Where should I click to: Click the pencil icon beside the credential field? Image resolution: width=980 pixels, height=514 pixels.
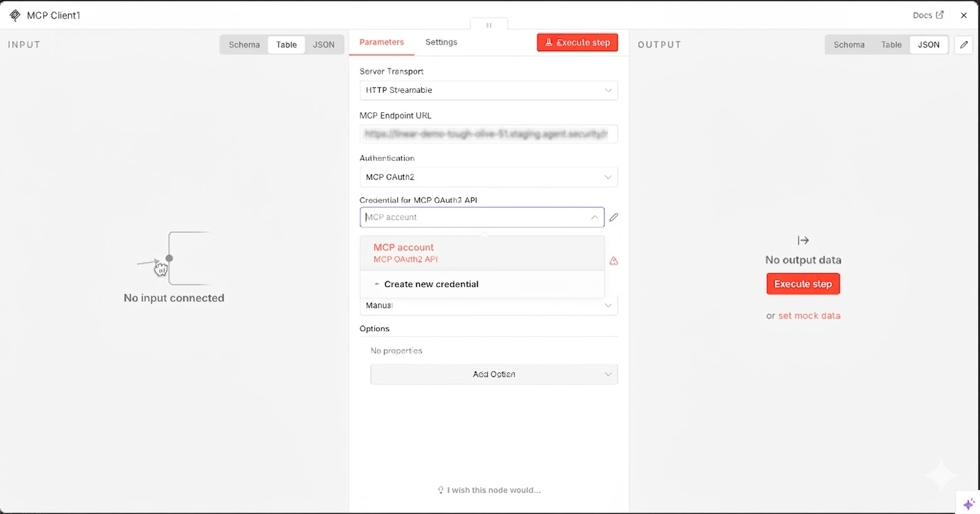(x=613, y=217)
